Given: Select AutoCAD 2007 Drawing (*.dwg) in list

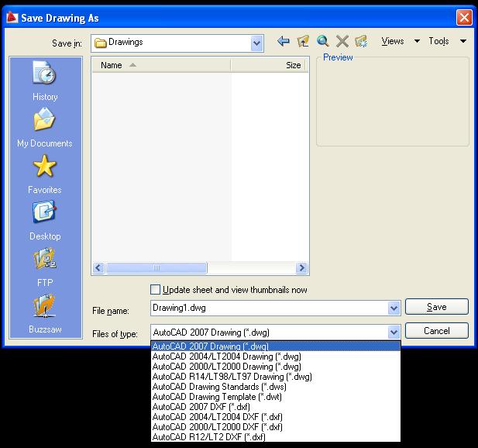Looking at the screenshot, I should 276,346.
